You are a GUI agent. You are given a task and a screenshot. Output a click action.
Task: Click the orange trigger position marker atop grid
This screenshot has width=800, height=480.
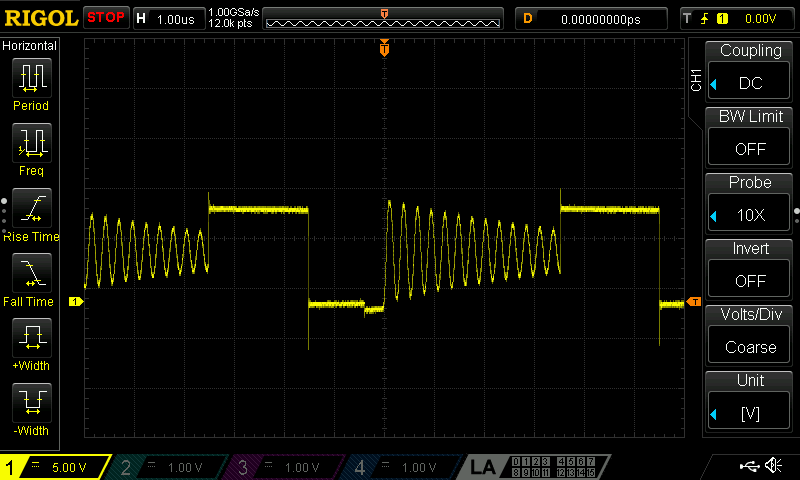[x=384, y=49]
